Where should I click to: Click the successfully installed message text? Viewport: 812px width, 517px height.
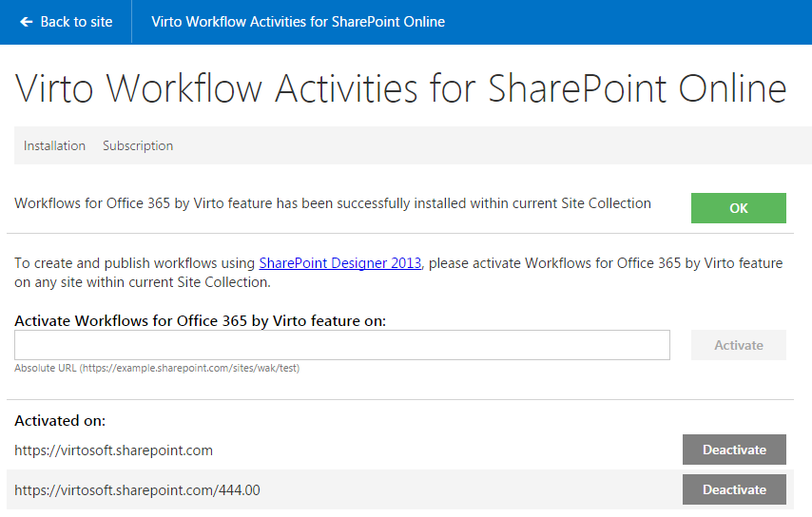point(333,203)
